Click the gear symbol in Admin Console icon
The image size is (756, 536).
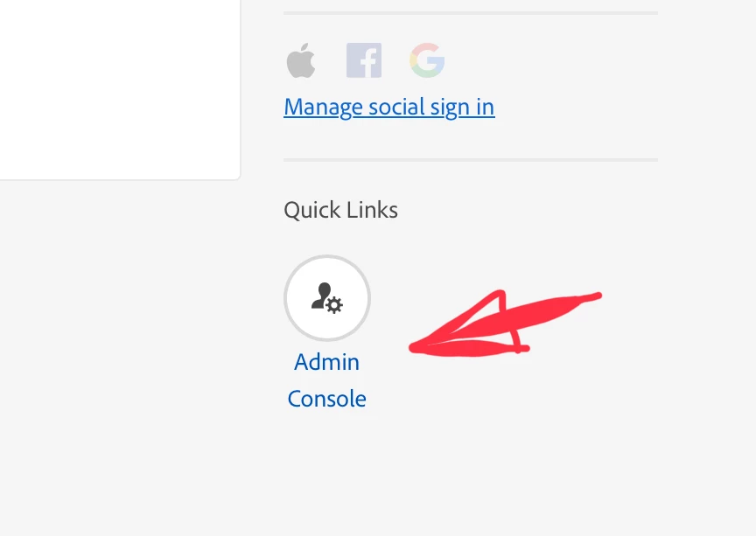pyautogui.click(x=334, y=304)
